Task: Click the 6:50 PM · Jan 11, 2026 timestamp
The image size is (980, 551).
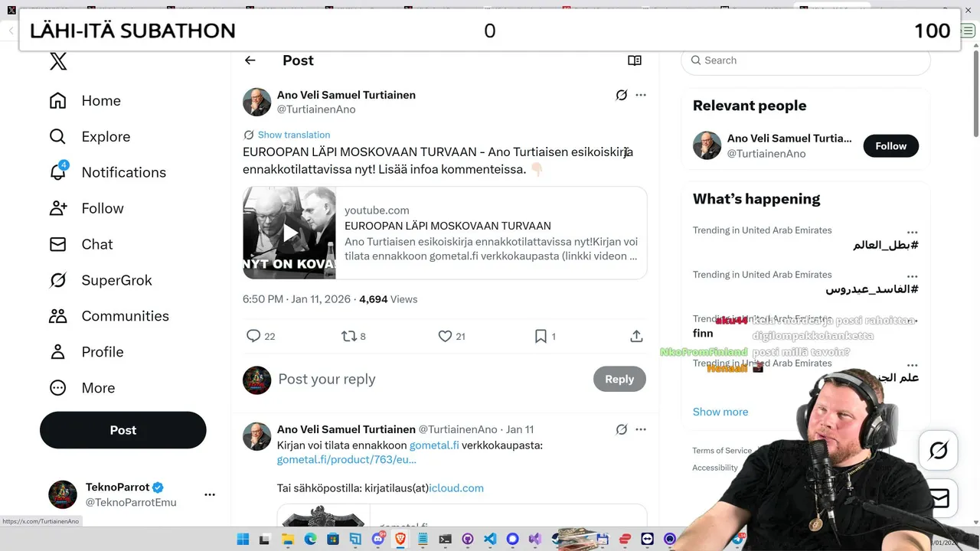Action: pyautogui.click(x=296, y=299)
